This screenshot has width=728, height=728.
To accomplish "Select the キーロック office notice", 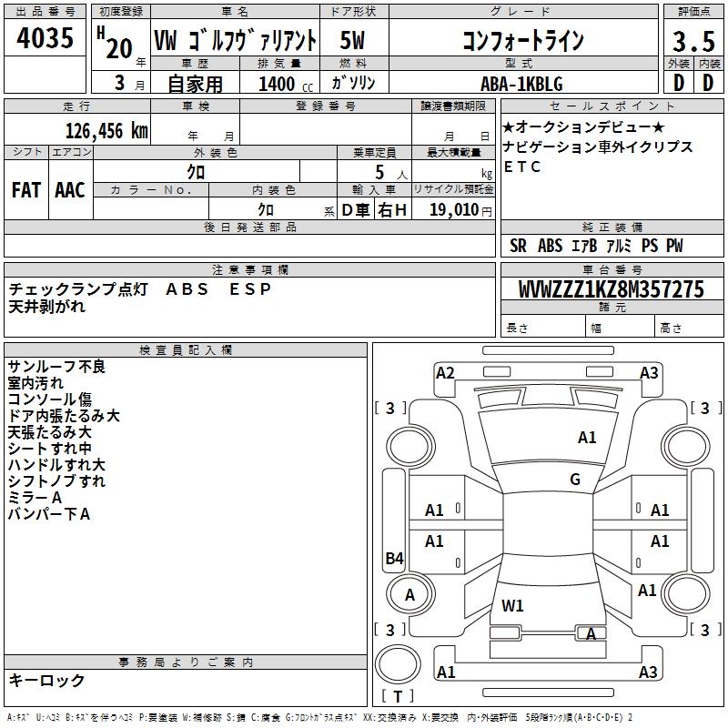I will pyautogui.click(x=47, y=681).
